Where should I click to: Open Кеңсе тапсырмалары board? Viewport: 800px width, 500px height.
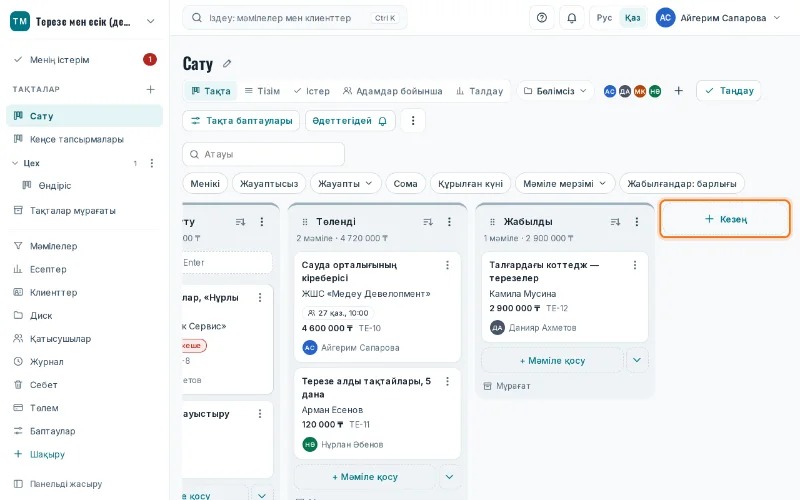pyautogui.click(x=84, y=139)
